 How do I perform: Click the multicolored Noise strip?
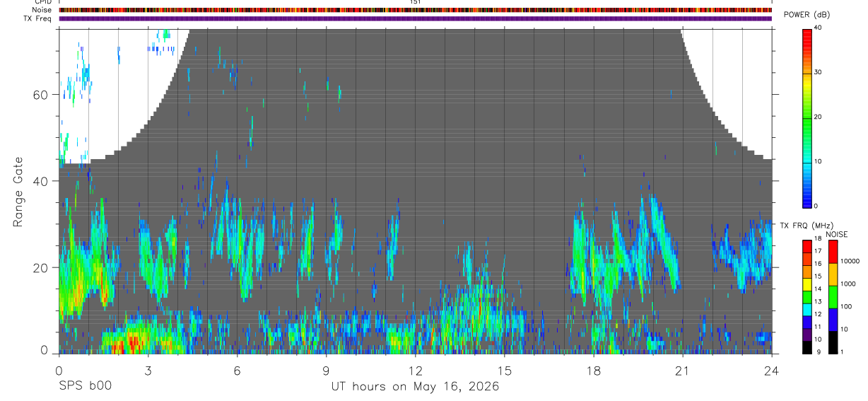pos(415,10)
